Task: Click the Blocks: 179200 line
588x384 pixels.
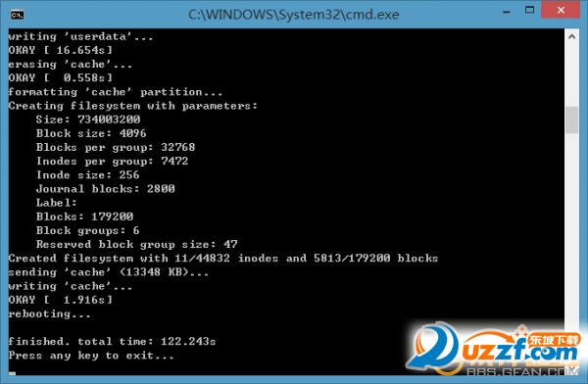Action: tap(84, 216)
